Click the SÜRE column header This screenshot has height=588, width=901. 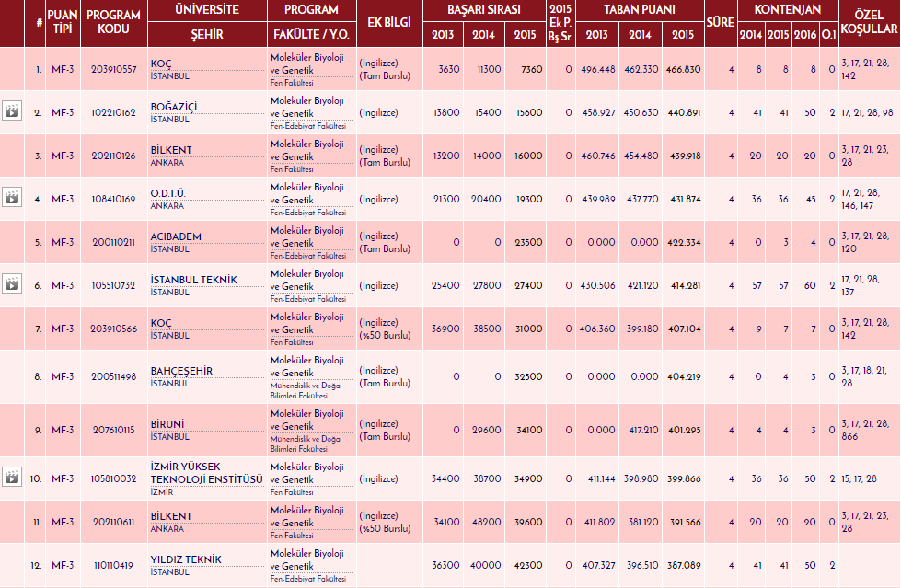[721, 22]
